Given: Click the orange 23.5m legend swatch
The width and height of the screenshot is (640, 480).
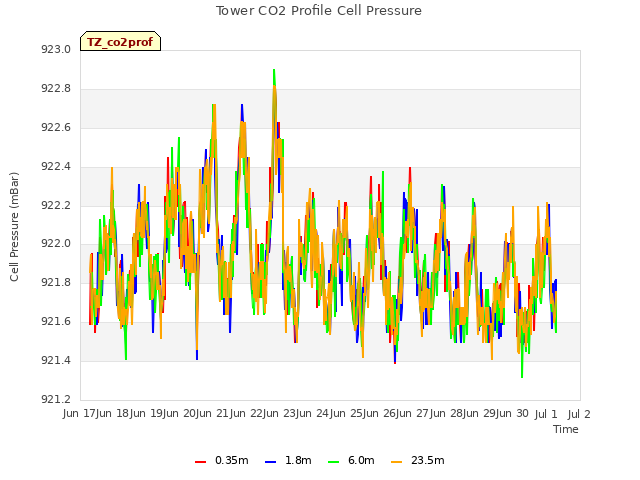Looking at the screenshot, I should point(396,461).
